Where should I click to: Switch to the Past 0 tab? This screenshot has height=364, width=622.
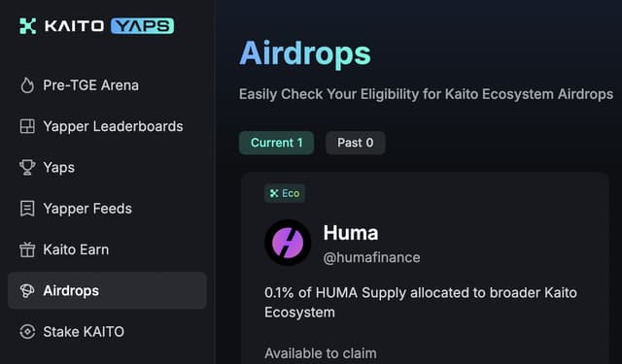(355, 143)
